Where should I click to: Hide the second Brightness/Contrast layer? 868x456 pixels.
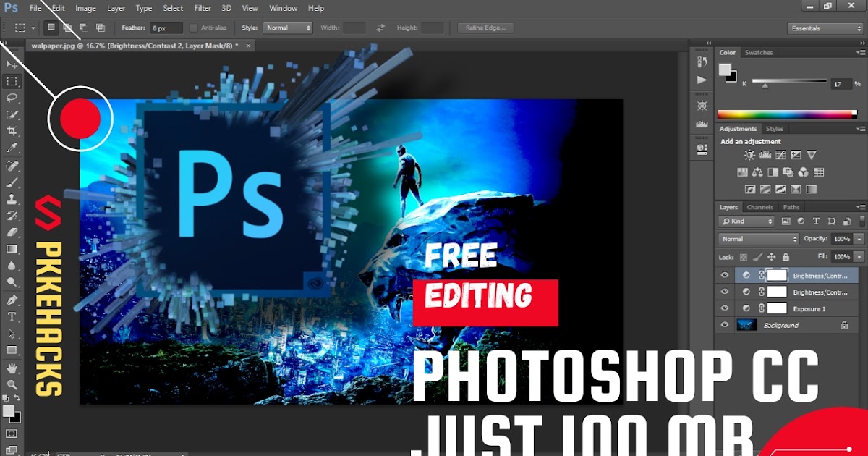click(x=725, y=292)
